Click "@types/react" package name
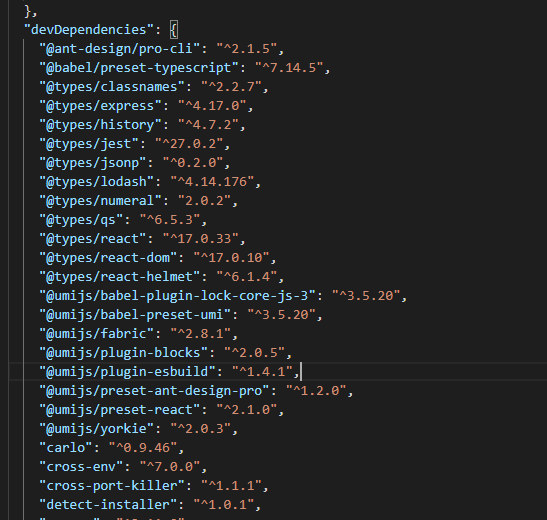The height and width of the screenshot is (520, 547). (92, 239)
